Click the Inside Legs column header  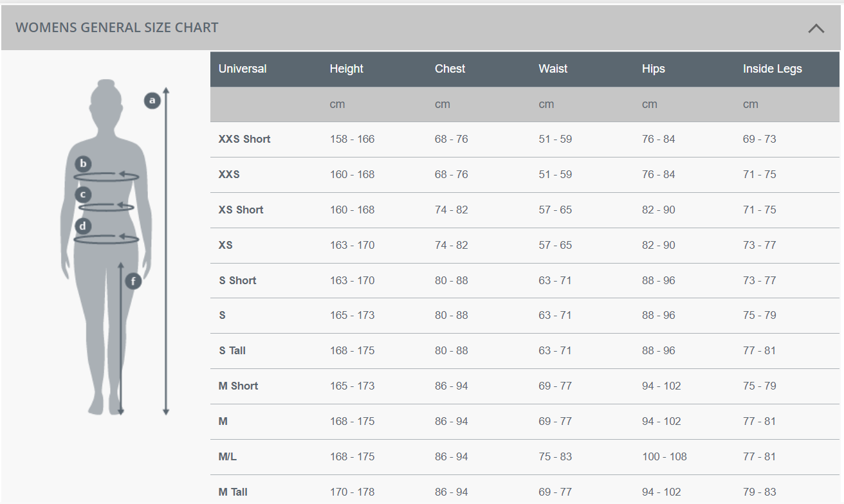tap(772, 69)
